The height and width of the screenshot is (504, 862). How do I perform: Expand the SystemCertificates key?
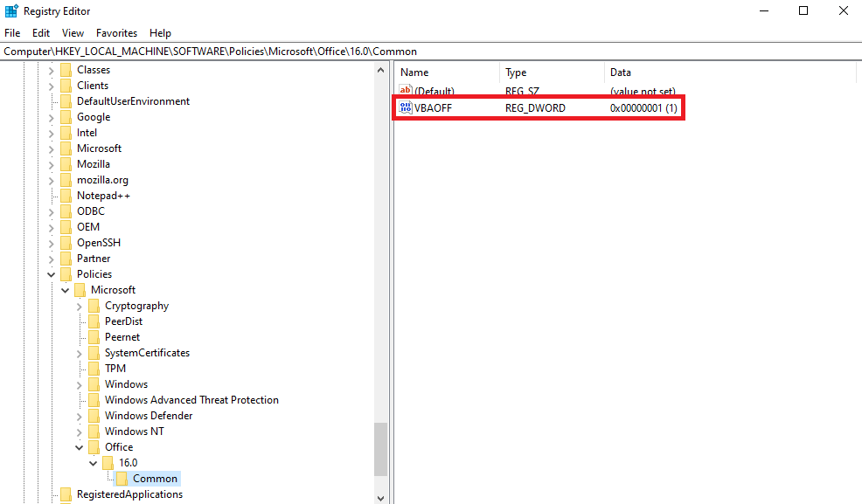point(80,354)
